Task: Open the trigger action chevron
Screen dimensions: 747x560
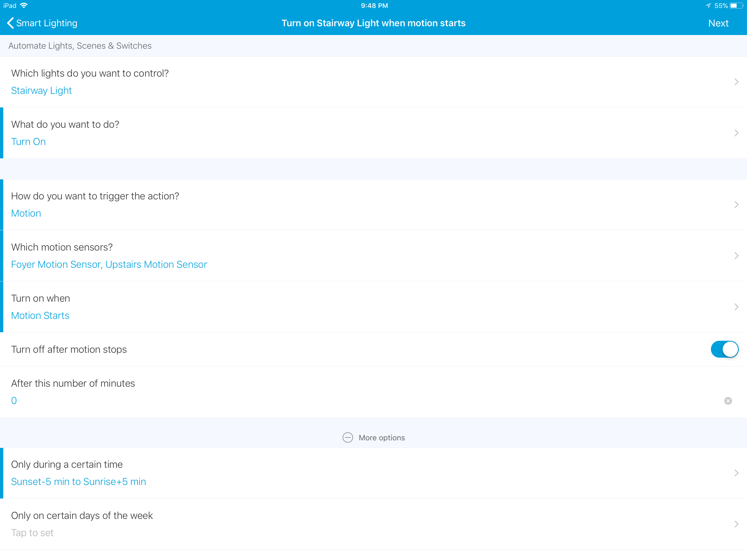Action: 736,205
